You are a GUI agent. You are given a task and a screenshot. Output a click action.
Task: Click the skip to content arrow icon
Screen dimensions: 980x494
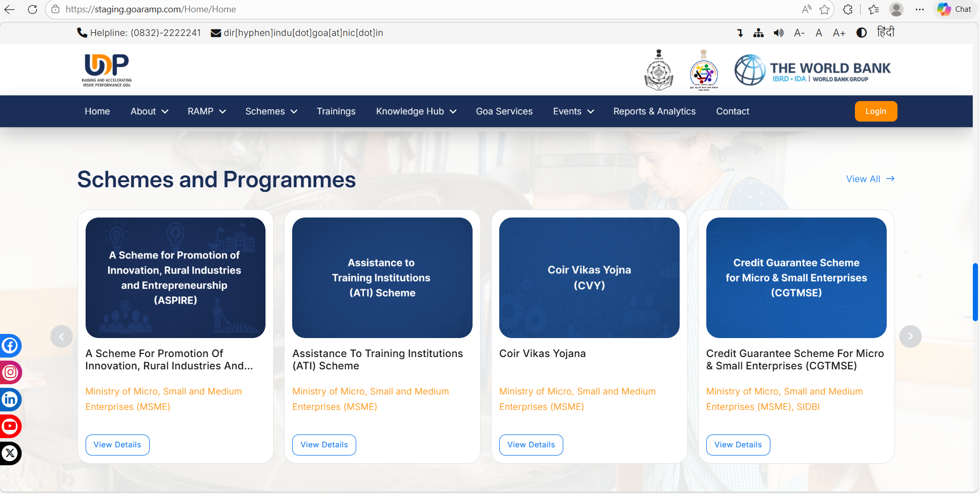(740, 33)
